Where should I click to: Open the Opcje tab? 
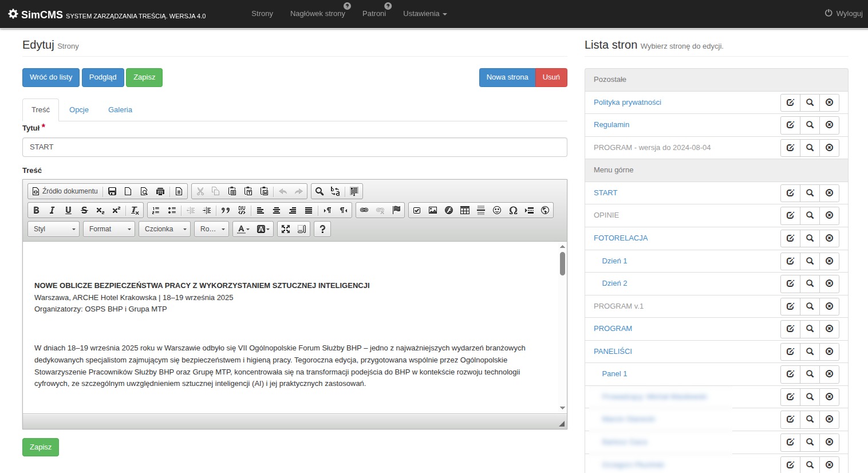pos(79,110)
